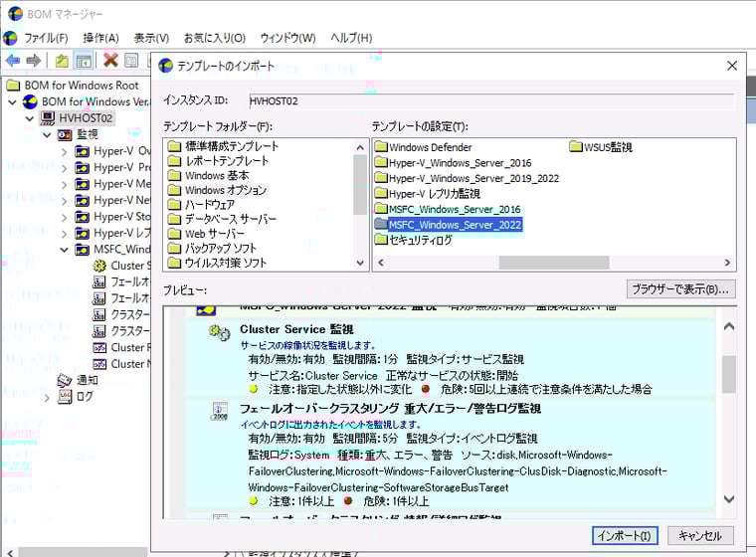Select the ウイルス対策 ソフト folder

(x=217, y=263)
